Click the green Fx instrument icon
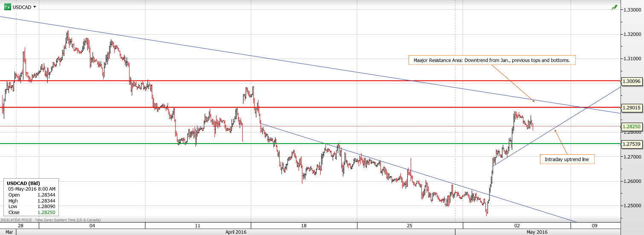Viewport: 644px width, 235px height. [7, 7]
